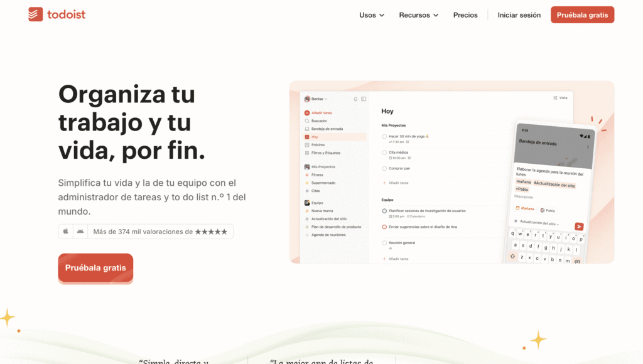Screen dimensions: 643x364
Task: Click the Mañana date chip on phone
Action: pos(525,208)
